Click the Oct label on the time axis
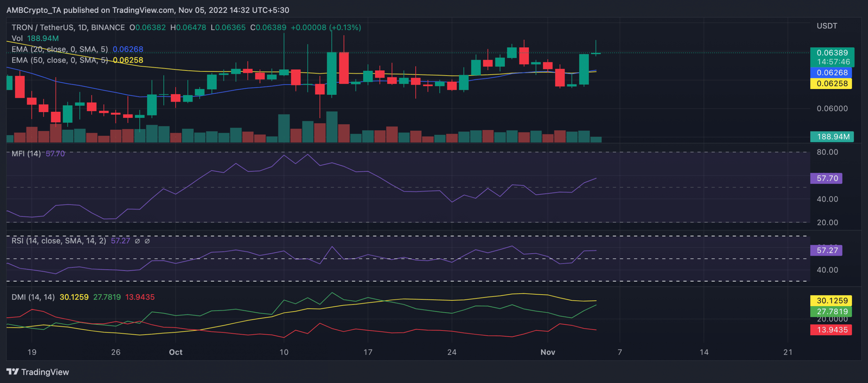The image size is (868, 383). point(176,352)
